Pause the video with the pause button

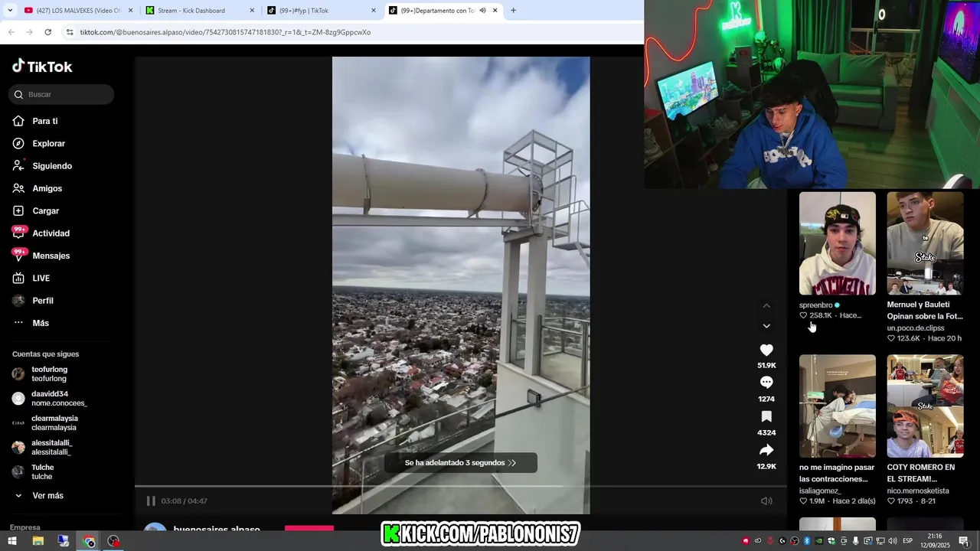point(151,501)
